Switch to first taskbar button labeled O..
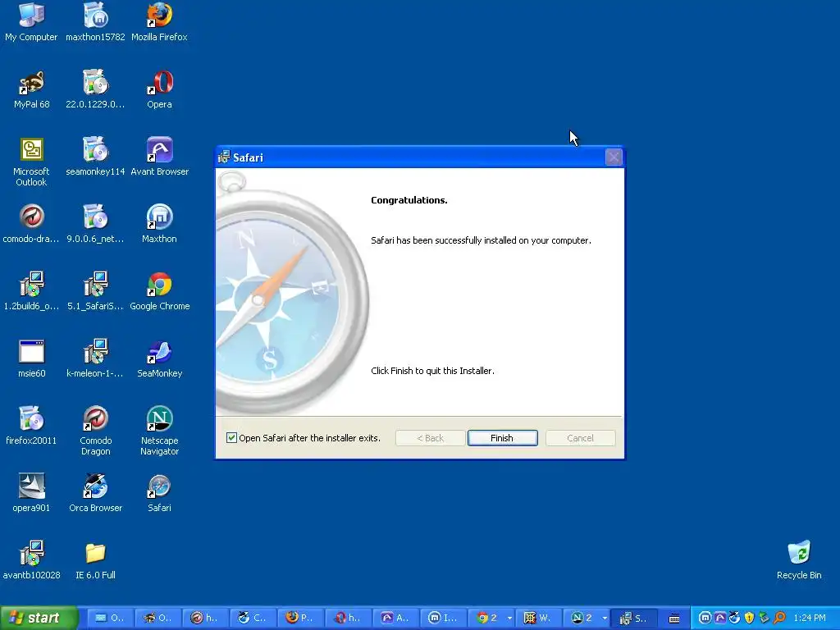The image size is (840, 630). (111, 618)
